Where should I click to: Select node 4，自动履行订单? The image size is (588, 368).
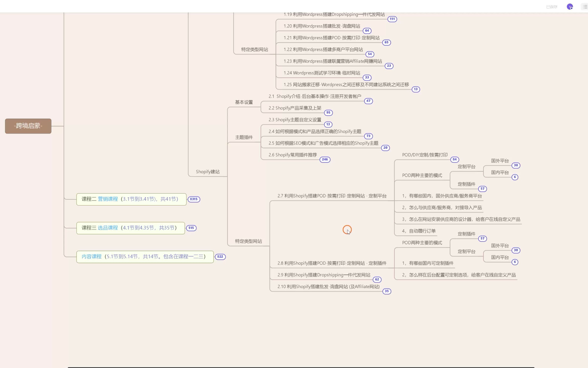419,231
